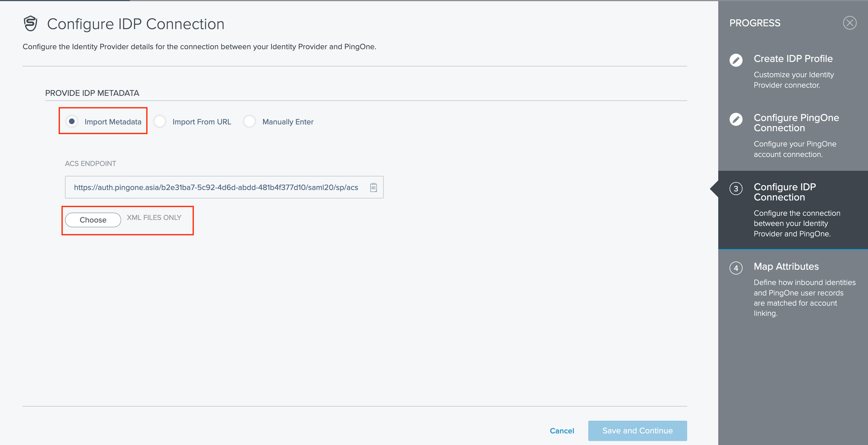
Task: Click Save and Continue
Action: (637, 431)
